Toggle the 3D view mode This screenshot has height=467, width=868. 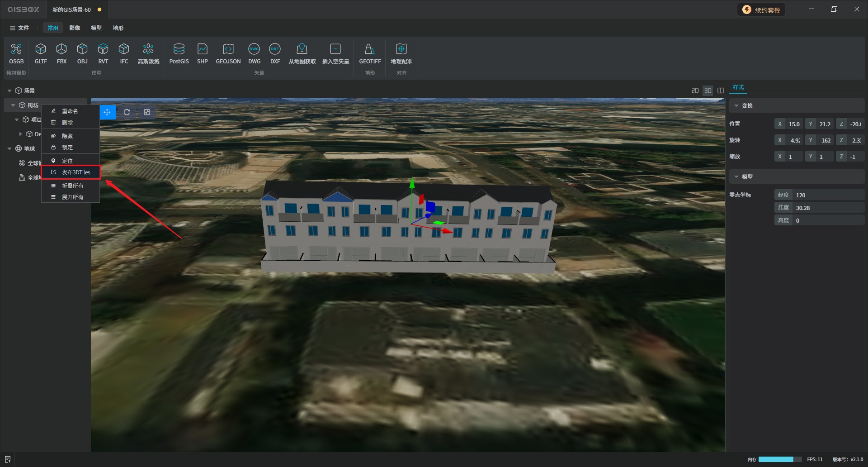point(708,91)
